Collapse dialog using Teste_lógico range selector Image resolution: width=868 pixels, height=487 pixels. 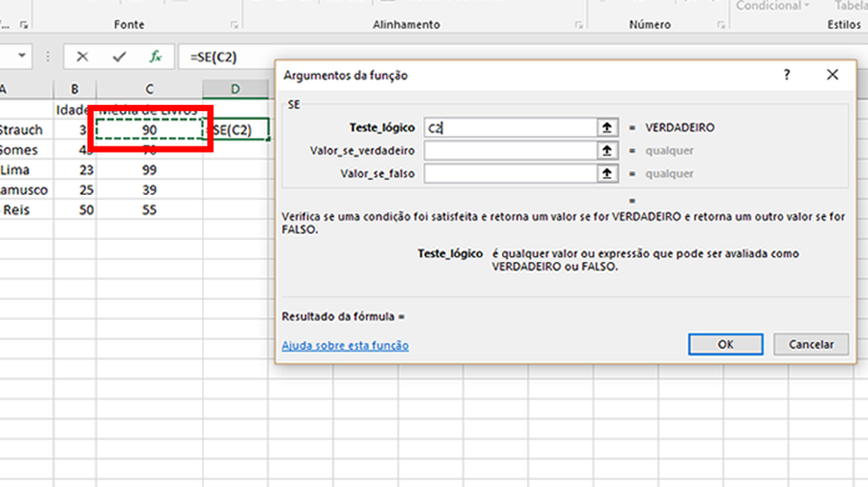coord(607,128)
